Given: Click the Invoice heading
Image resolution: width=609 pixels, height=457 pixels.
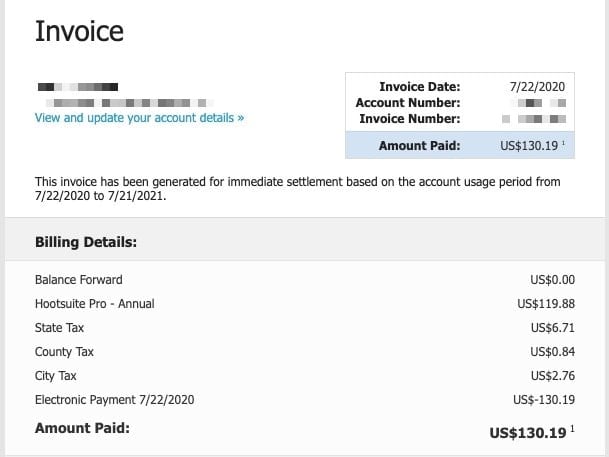Looking at the screenshot, I should click(x=79, y=31).
